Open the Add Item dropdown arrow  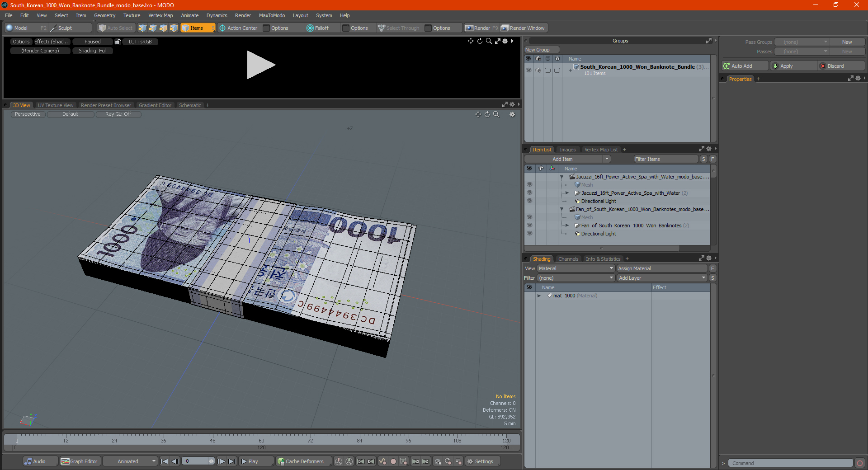[x=607, y=159]
